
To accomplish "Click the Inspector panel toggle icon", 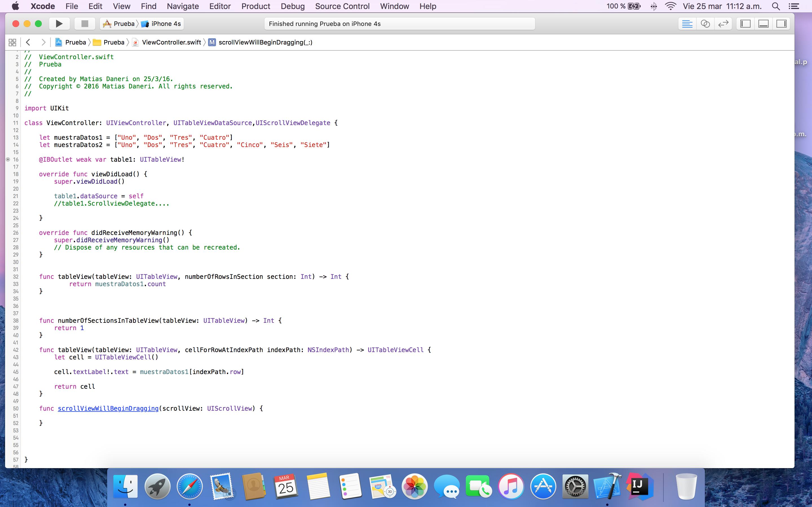I will 782,23.
